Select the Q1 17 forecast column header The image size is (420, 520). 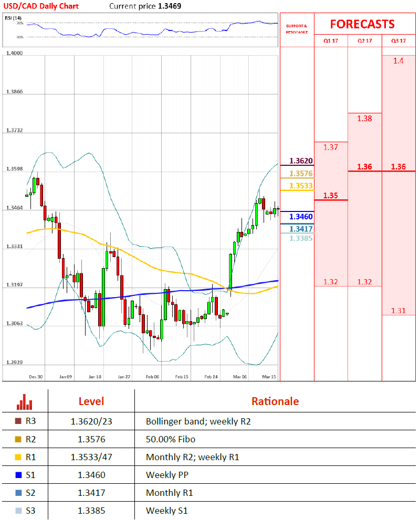coord(331,41)
